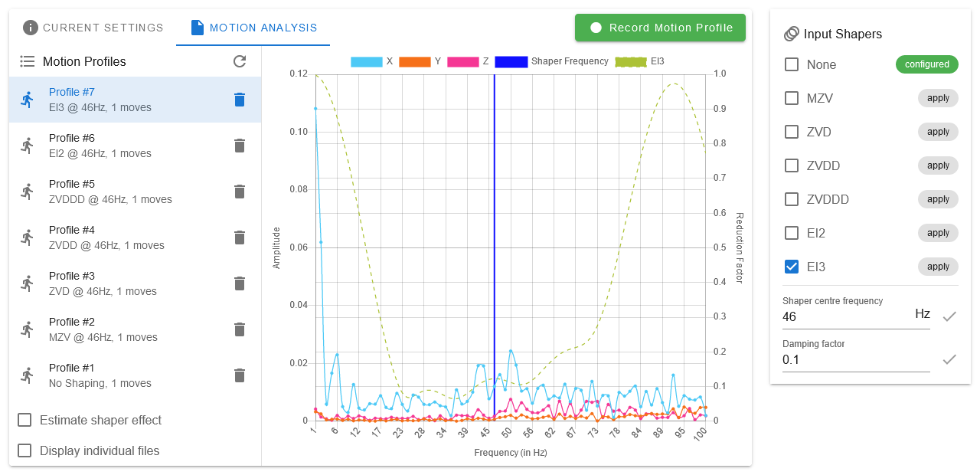
Task: Select Profile #6 EI2 @ 46Hz
Action: (135, 146)
